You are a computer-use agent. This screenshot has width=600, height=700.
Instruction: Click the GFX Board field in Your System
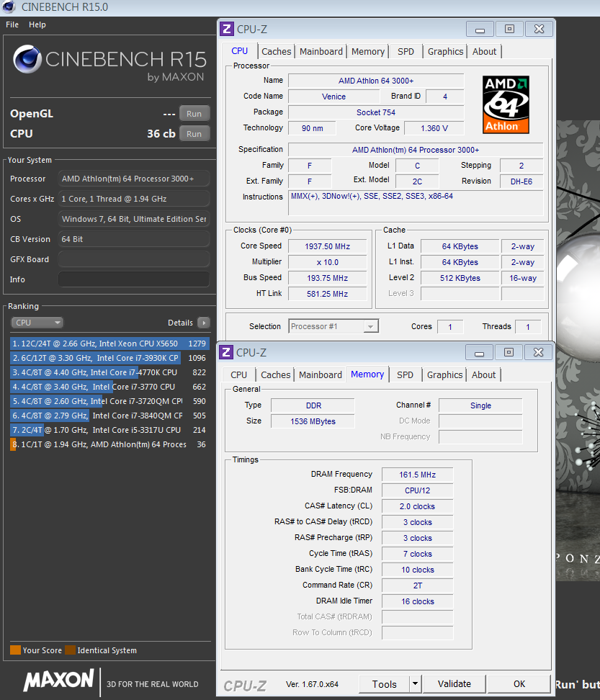point(134,259)
